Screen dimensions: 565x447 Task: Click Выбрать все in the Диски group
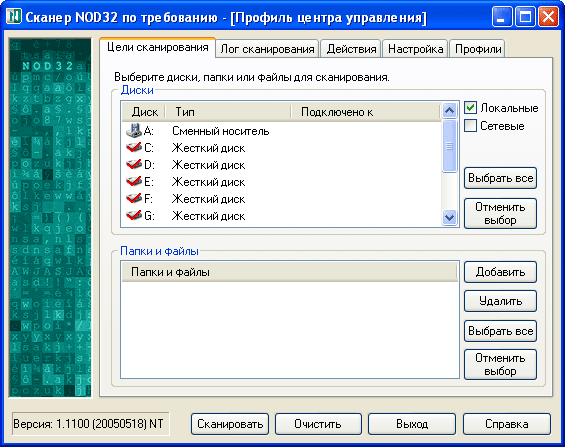(501, 178)
